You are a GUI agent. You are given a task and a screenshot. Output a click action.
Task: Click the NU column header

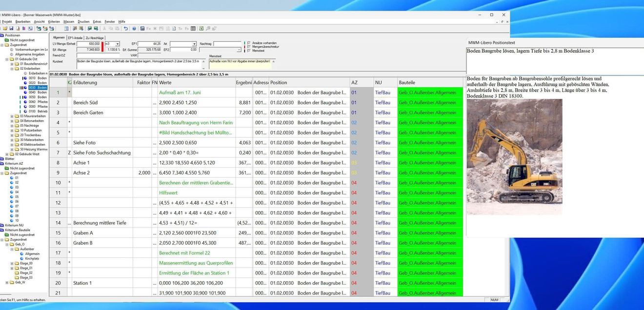pos(385,82)
